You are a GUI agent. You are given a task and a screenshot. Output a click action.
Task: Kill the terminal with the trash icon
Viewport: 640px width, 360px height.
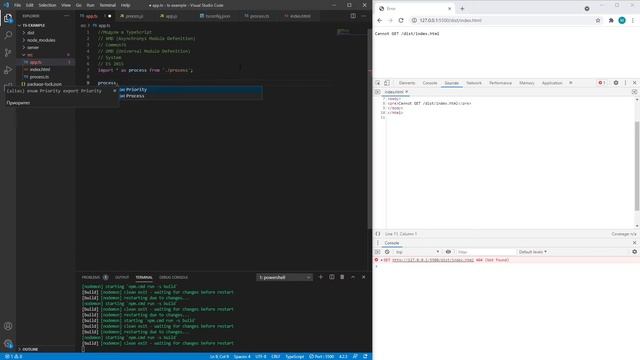[342, 277]
